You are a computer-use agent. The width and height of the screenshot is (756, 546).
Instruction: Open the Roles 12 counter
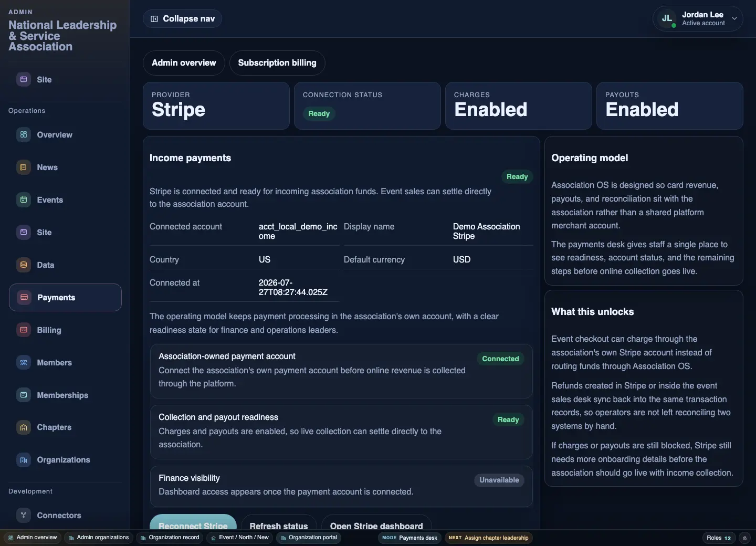click(x=719, y=538)
